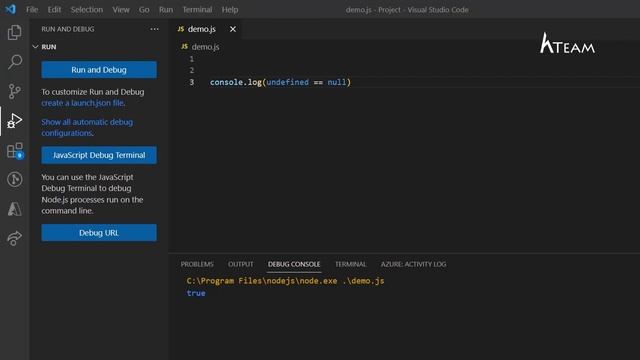Image resolution: width=640 pixels, height=360 pixels.
Task: Click line number 2 in the gutter
Action: point(191,70)
